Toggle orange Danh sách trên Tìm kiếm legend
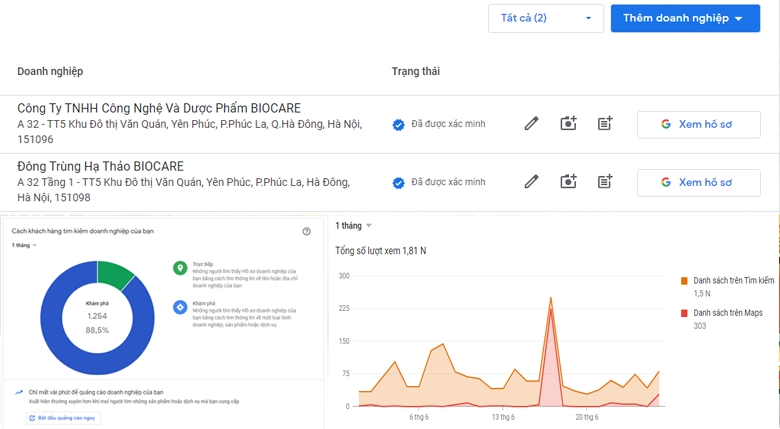 [x=728, y=281]
